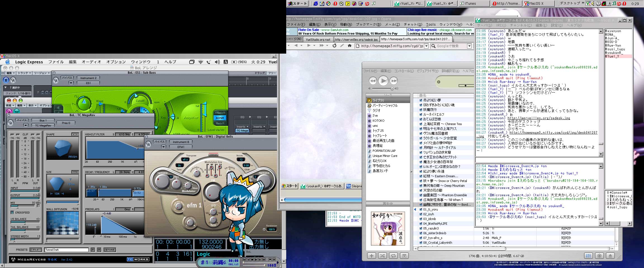The image size is (644, 268).
Task: Open the dropdown arrow under ES1 Bypass
Action: pos(71,83)
